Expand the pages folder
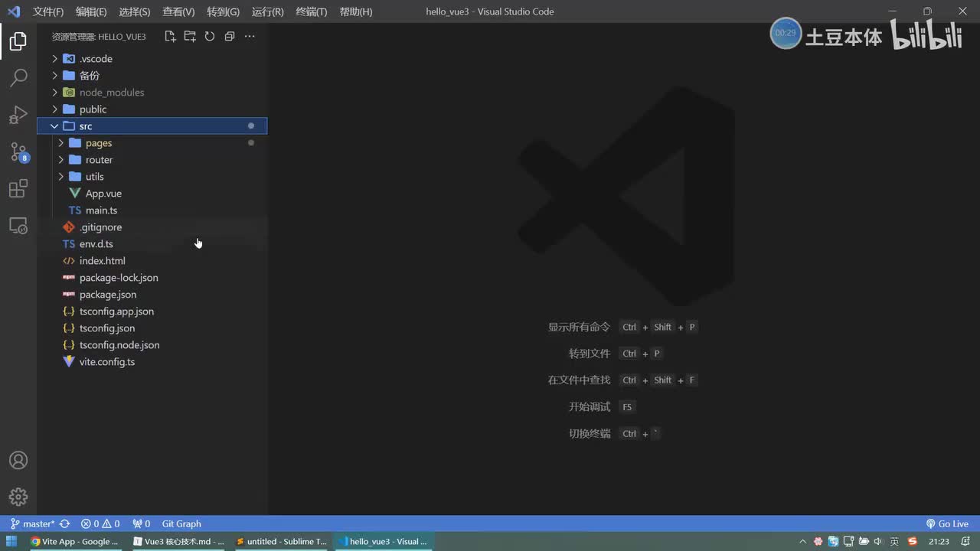Screen dimensions: 980x551 tap(60, 143)
